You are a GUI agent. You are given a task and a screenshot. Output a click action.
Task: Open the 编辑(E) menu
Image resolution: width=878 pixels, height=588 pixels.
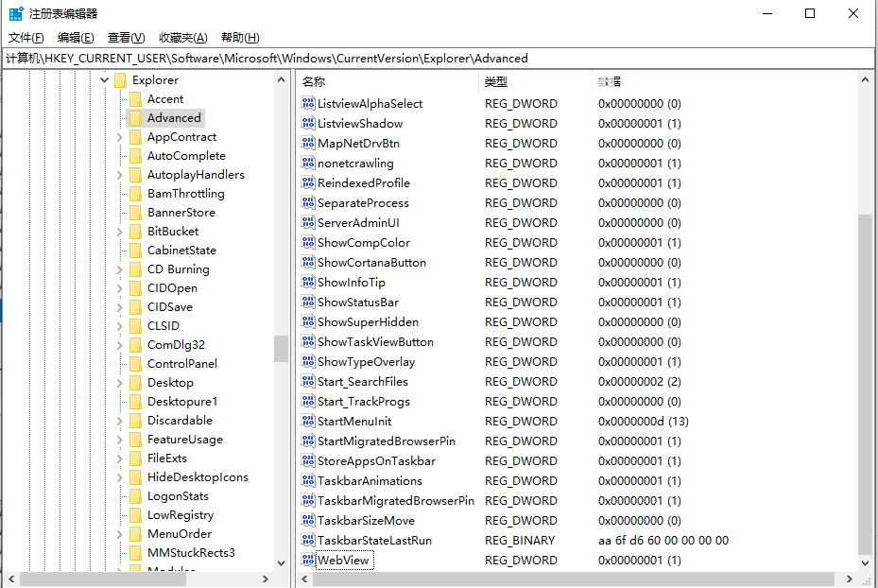(x=76, y=38)
